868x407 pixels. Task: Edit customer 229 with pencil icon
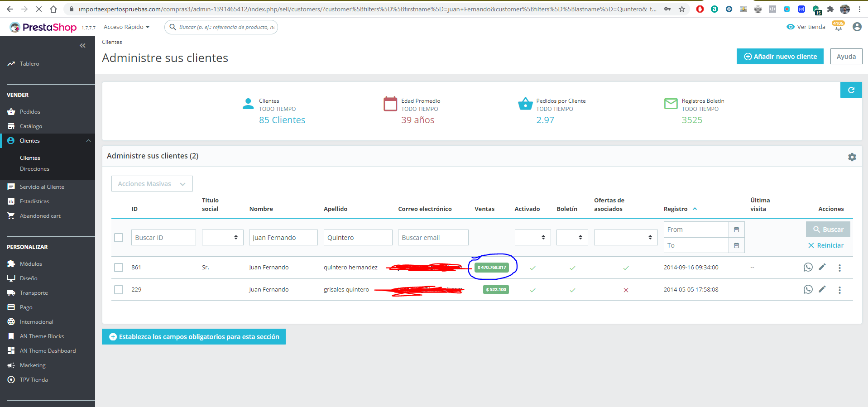point(822,289)
